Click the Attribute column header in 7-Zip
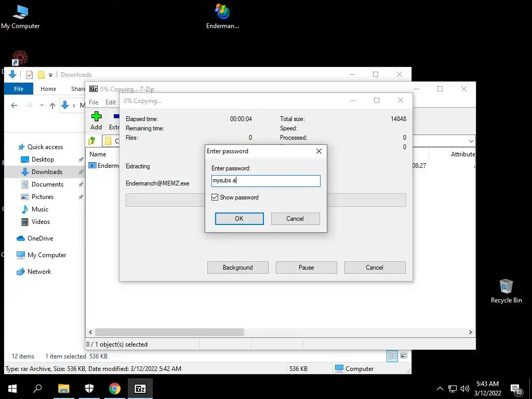The image size is (532, 399). click(x=463, y=154)
